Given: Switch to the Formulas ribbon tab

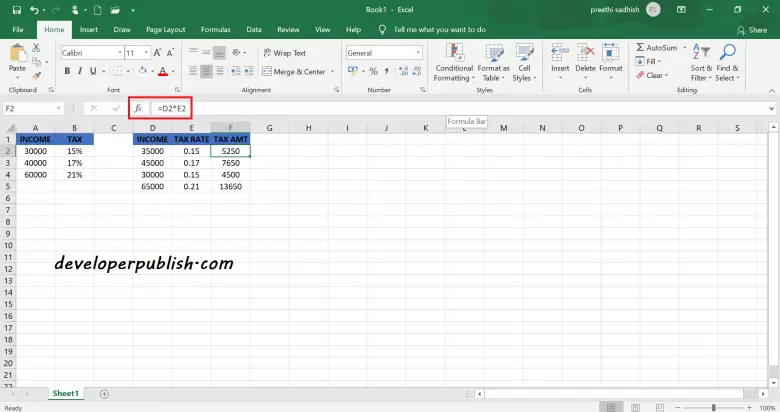Looking at the screenshot, I should [215, 29].
